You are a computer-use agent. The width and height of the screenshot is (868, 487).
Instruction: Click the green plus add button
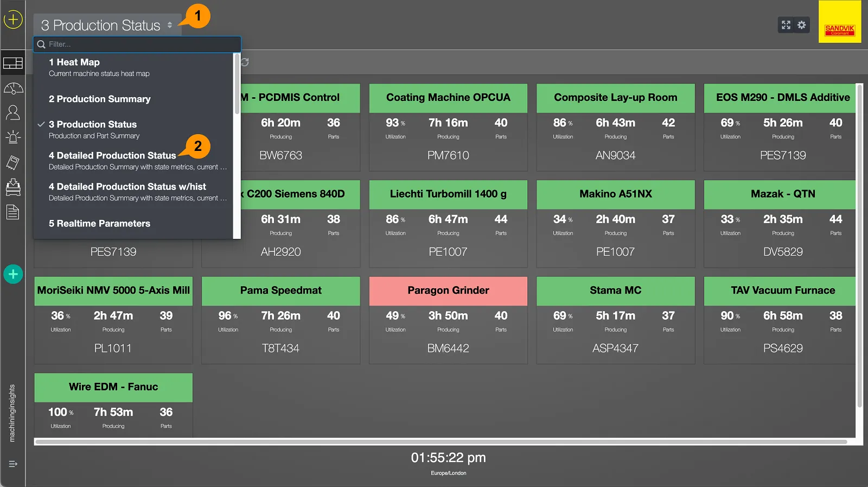[13, 274]
